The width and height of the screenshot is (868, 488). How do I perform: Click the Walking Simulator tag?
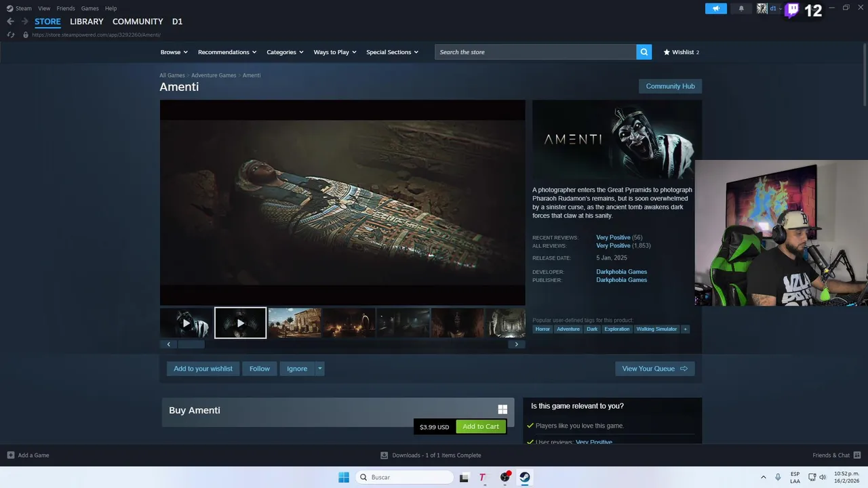tap(656, 329)
